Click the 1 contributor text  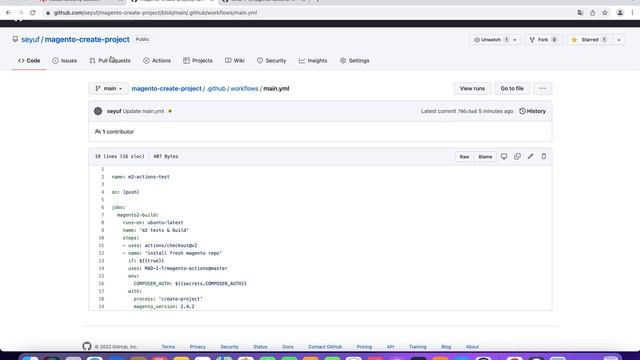coord(114,132)
